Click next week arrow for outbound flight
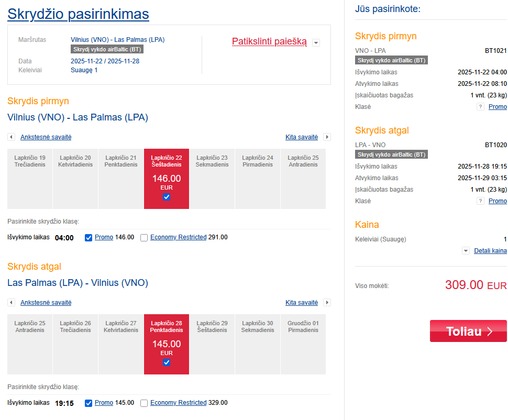508x420 pixels. 327,137
